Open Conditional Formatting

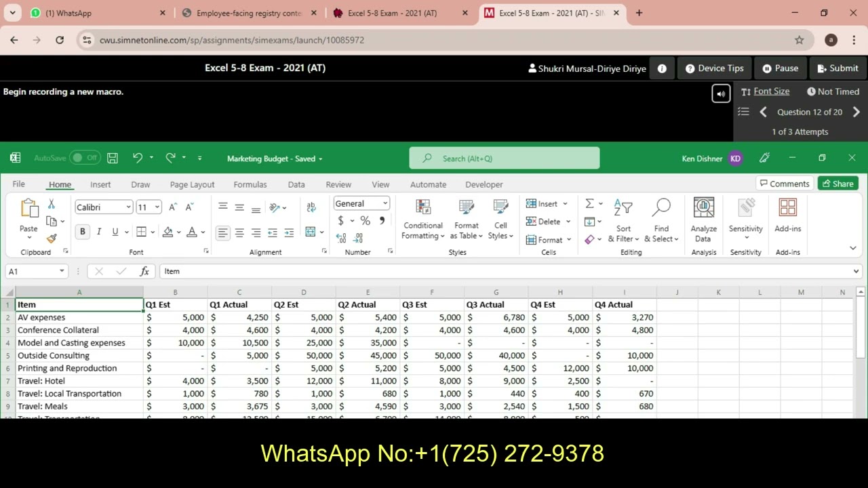(423, 220)
